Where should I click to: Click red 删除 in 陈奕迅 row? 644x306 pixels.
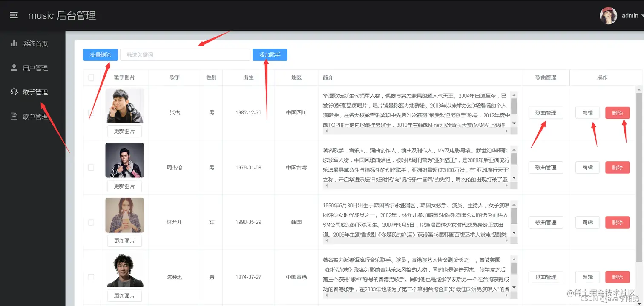(x=617, y=277)
